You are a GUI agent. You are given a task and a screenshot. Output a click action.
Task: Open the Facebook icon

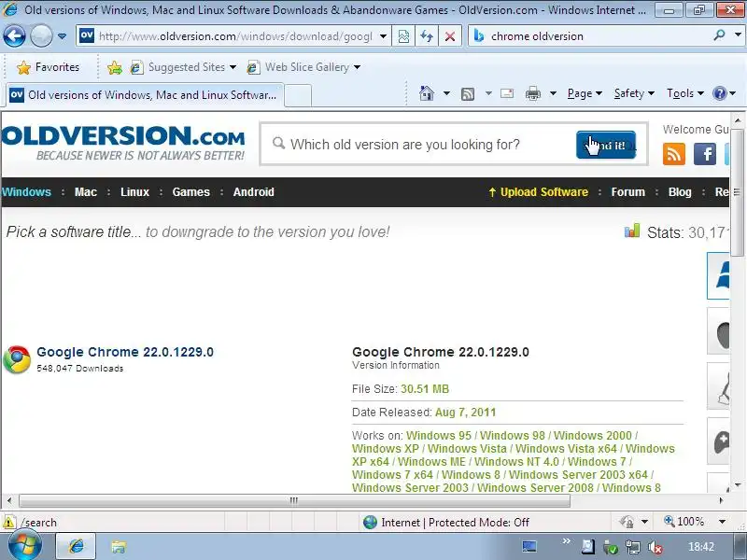(x=705, y=154)
